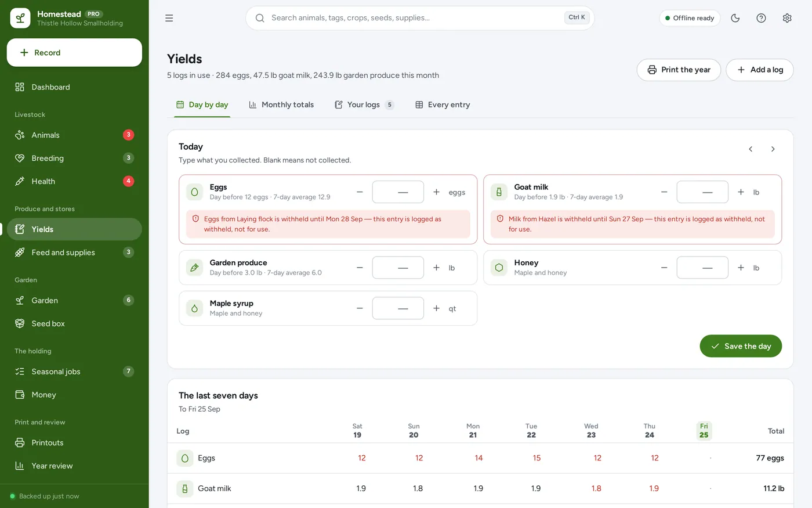Open Year review in sidebar
Viewport: 812px width, 508px height.
[74, 466]
